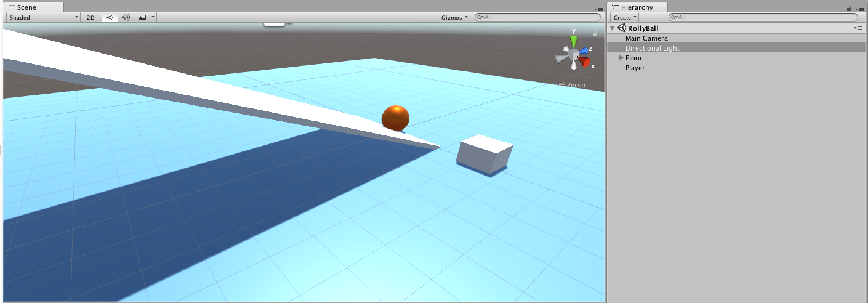Screen dimensions: 868x303
Task: Collapse the RollyBall scene tree
Action: 612,28
